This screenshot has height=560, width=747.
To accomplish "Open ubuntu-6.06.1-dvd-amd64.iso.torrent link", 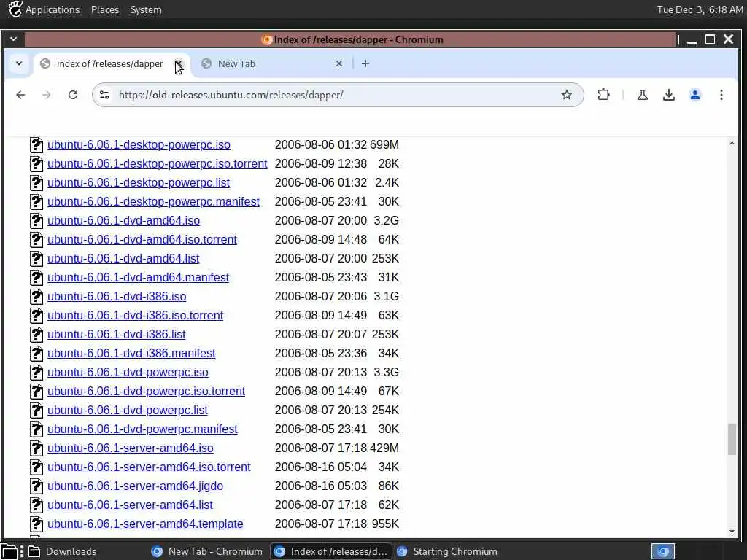I will 142,239.
